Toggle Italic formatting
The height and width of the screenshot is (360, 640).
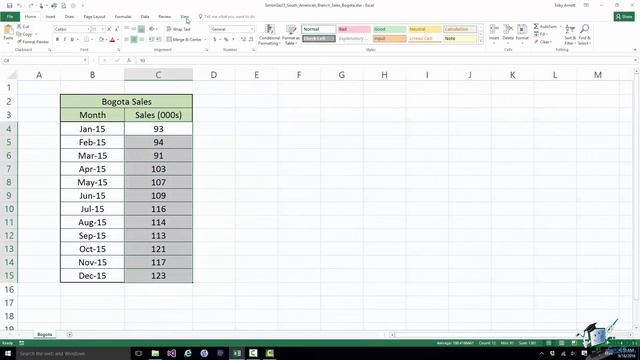[64, 39]
